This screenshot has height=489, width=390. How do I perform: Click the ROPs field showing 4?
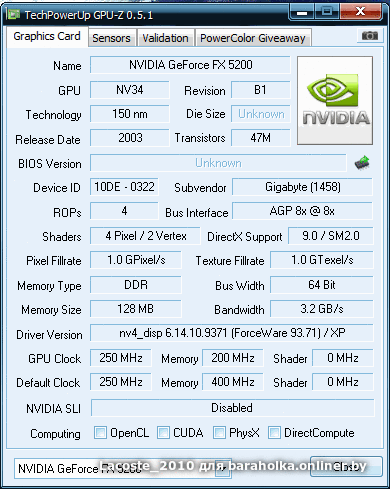(124, 211)
